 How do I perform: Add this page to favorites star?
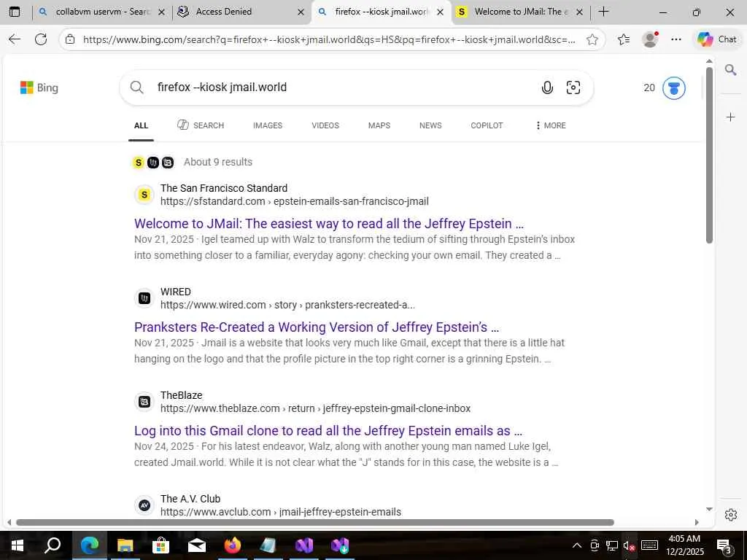coord(592,39)
